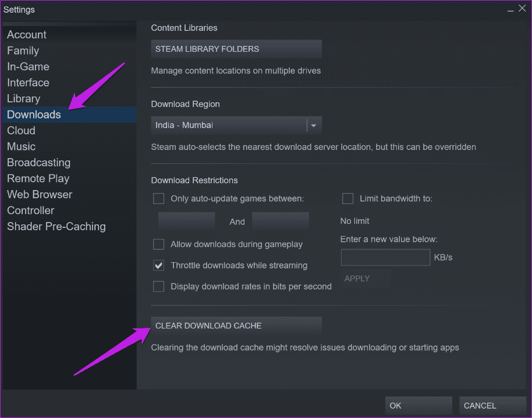Click in the bandwidth KB/s field
Screen dimensions: 532x418
(385, 257)
